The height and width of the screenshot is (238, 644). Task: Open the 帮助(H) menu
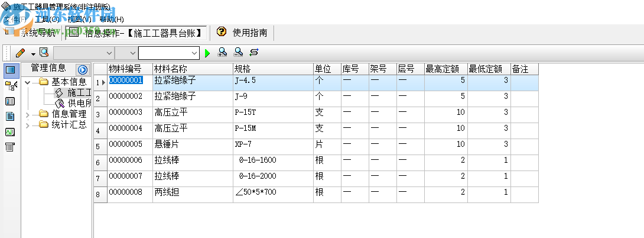(111, 20)
